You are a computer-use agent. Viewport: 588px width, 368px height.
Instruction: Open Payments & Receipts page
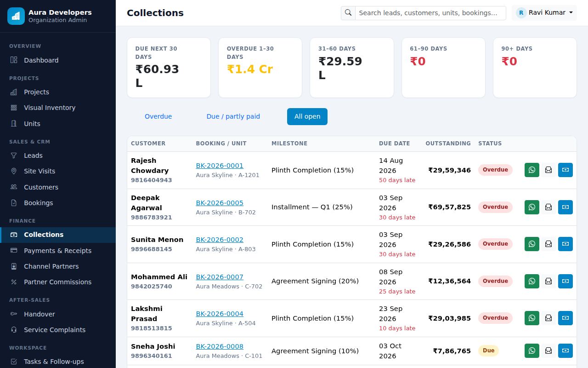pos(58,251)
